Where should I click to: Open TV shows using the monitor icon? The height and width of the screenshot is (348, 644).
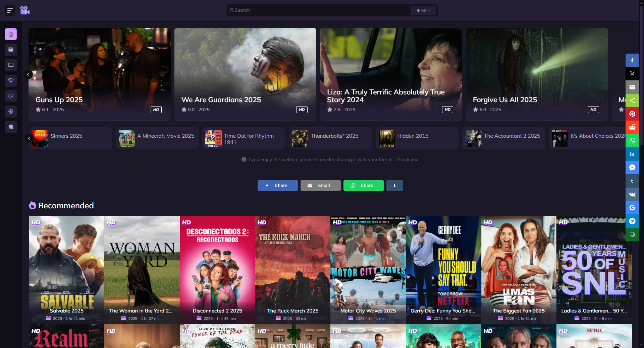point(11,65)
